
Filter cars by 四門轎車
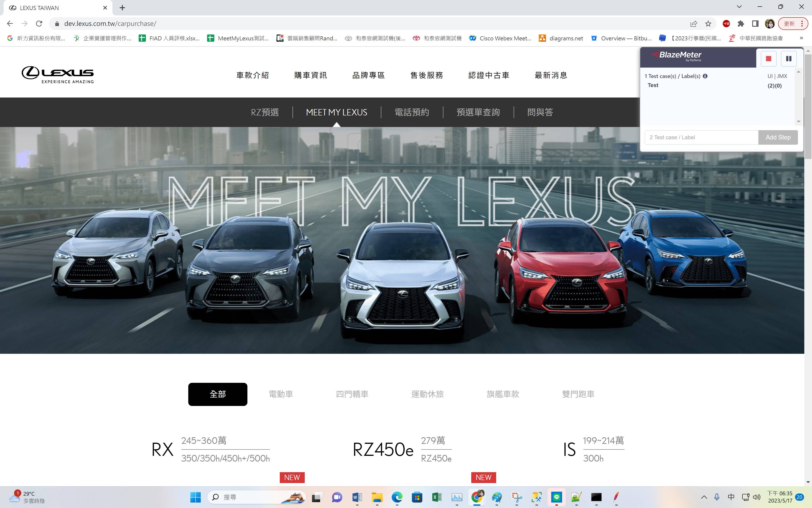(352, 394)
